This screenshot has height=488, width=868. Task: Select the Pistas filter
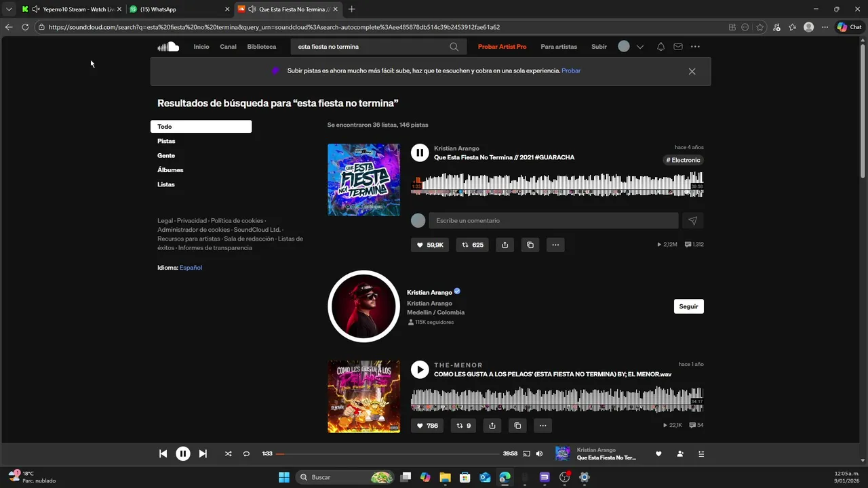pos(166,141)
